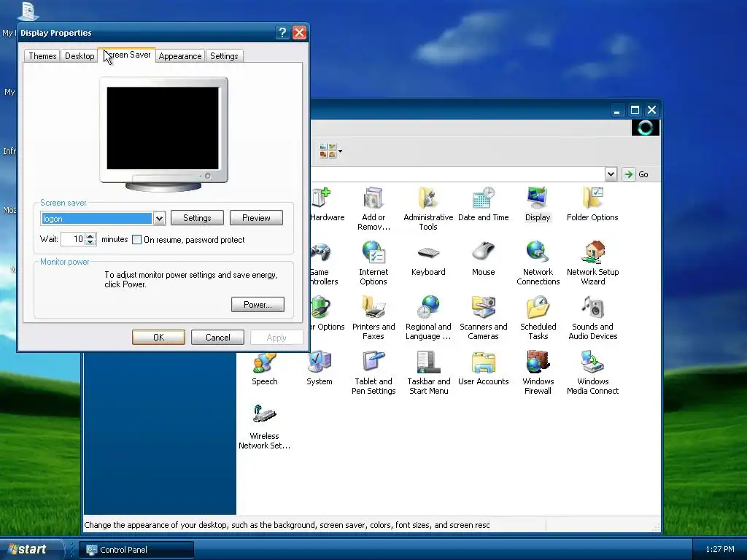Viewport: 747px width, 560px height.
Task: Switch to the Appearance tab
Action: (180, 56)
